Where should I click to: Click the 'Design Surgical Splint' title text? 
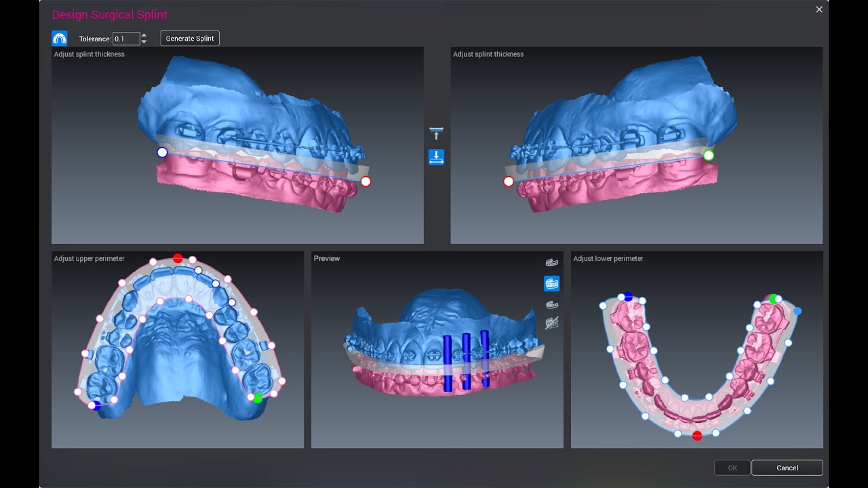pos(110,14)
